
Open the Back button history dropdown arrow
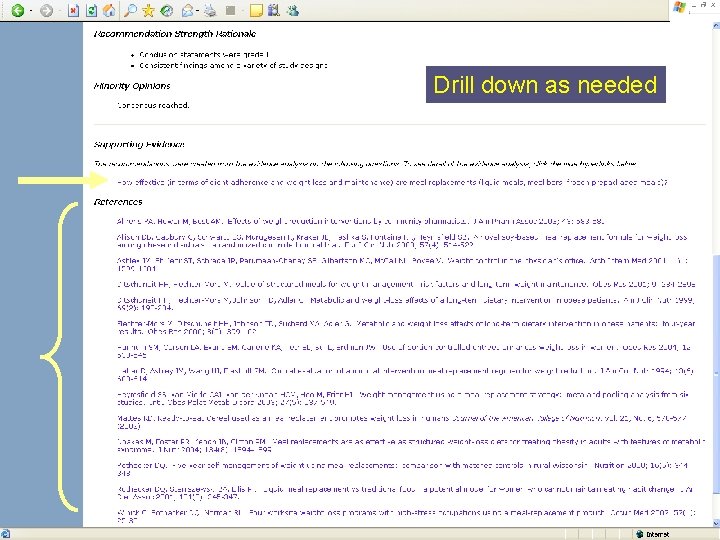[x=30, y=11]
